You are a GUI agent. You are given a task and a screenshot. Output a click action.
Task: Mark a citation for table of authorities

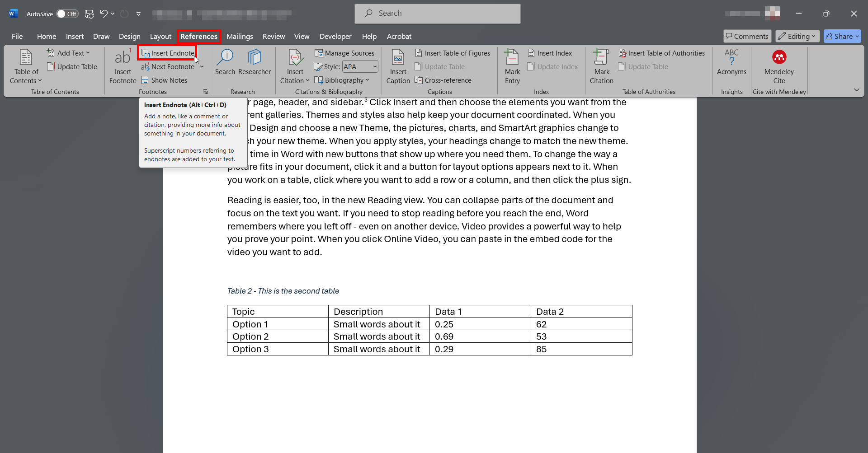click(x=601, y=65)
